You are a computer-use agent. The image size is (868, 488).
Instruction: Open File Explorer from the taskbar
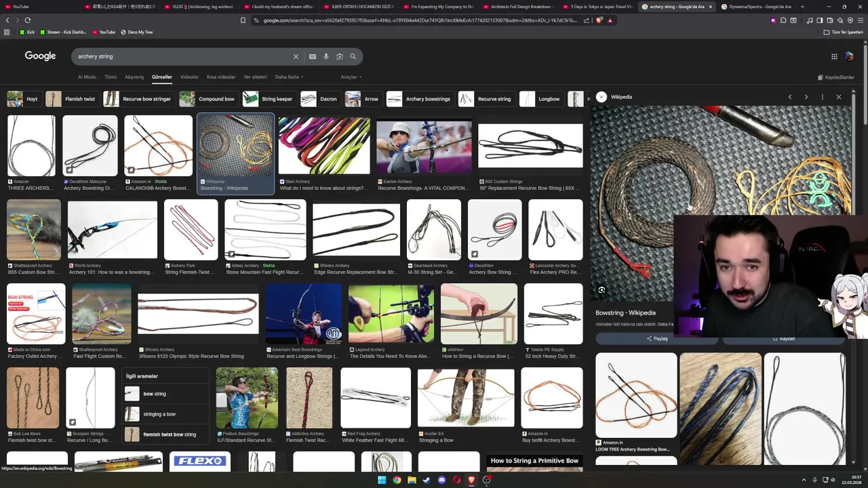click(412, 480)
